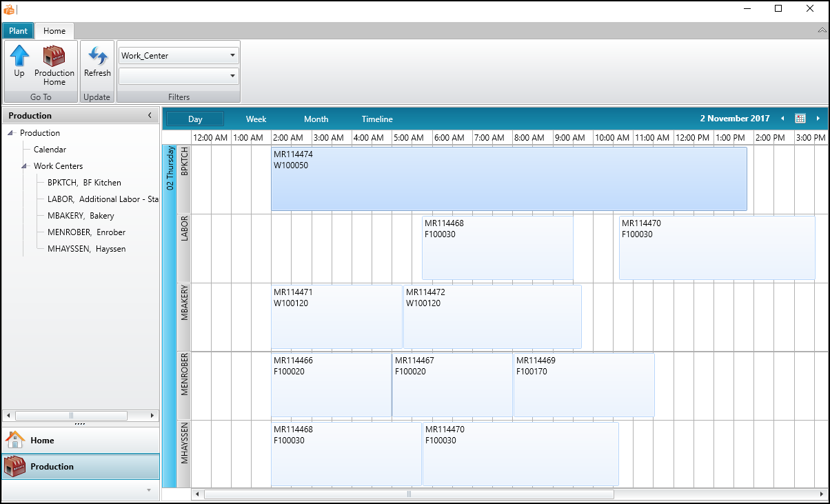Open the Work_Center filter dropdown
The width and height of the screenshot is (830, 504).
click(x=232, y=54)
